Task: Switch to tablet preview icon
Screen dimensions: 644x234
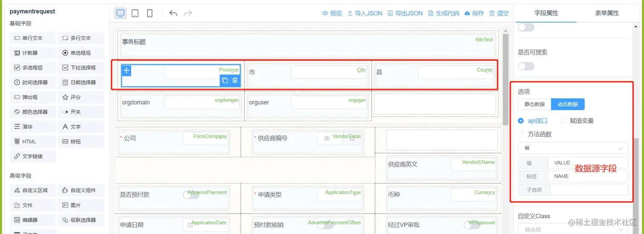Action: [x=135, y=13]
